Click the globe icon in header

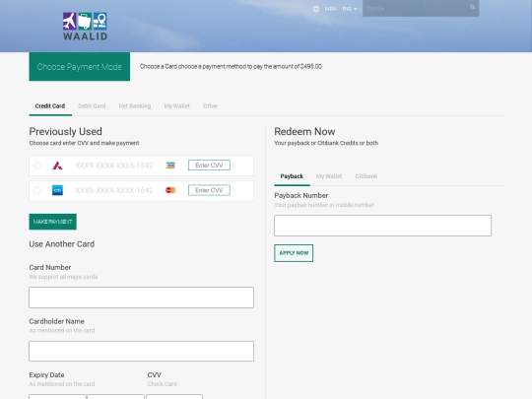coord(316,9)
